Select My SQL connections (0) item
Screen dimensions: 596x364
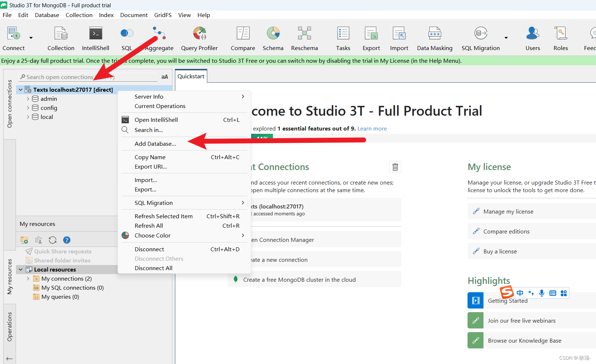click(x=72, y=288)
